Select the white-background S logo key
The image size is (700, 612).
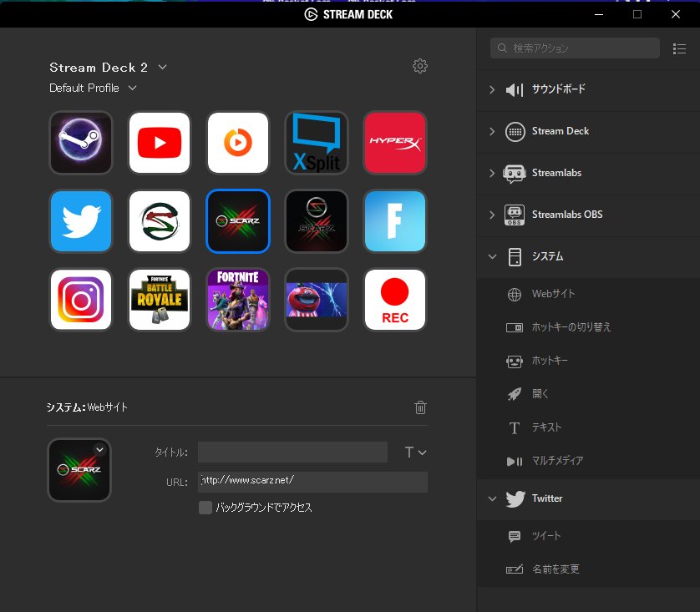(160, 220)
